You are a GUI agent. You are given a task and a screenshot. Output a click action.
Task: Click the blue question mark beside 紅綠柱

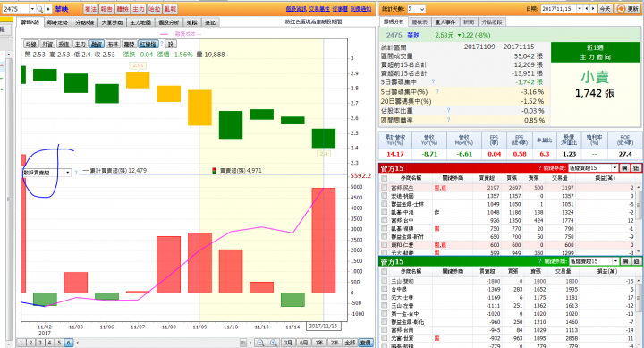[x=162, y=44]
